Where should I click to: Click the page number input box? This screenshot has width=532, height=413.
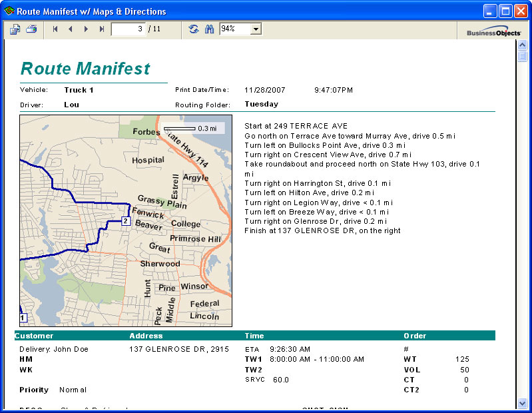pyautogui.click(x=129, y=29)
